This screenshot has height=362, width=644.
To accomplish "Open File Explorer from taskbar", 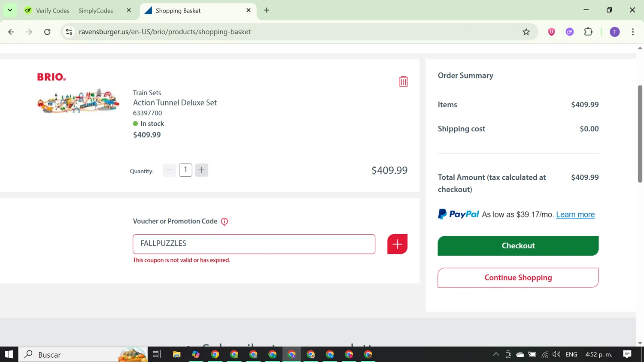I will coord(176,354).
